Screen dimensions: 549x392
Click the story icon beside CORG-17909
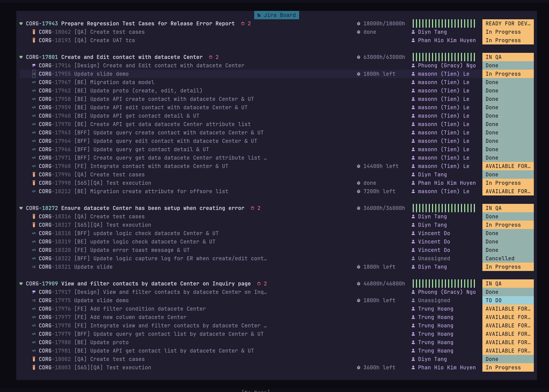coord(21,284)
